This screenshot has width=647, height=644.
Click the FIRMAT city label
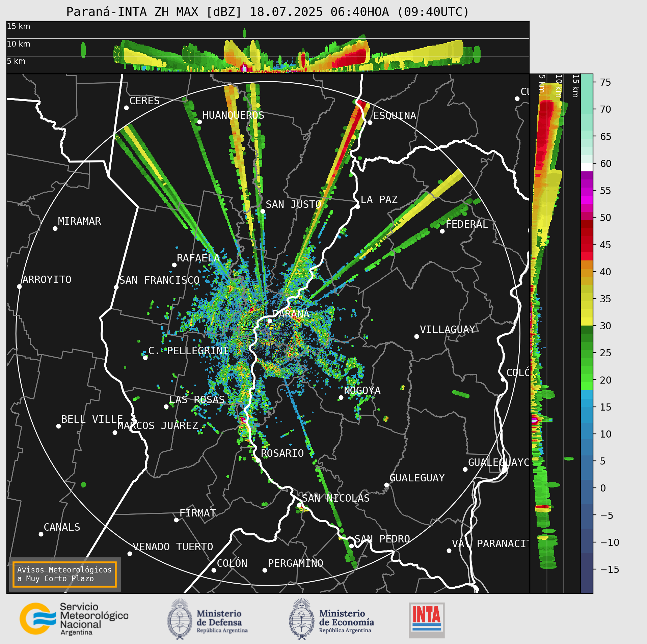197,513
